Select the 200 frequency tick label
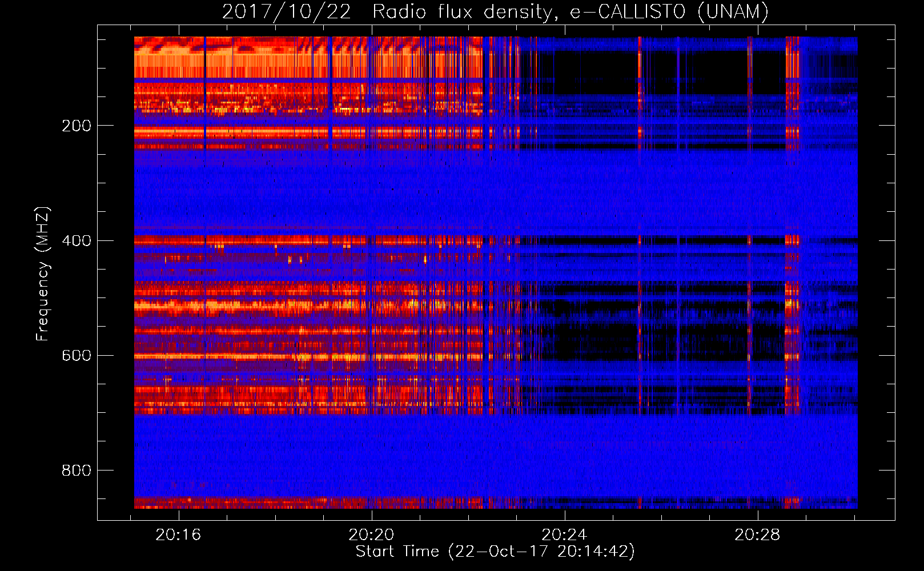The height and width of the screenshot is (571, 924). coord(77,126)
